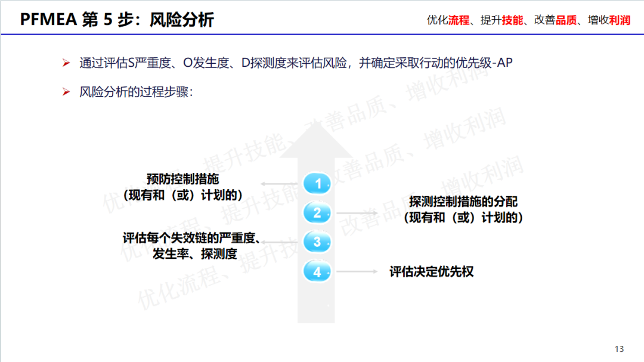The width and height of the screenshot is (644, 362).
Task: Click the red word 流程 in the header
Action: pos(459,20)
